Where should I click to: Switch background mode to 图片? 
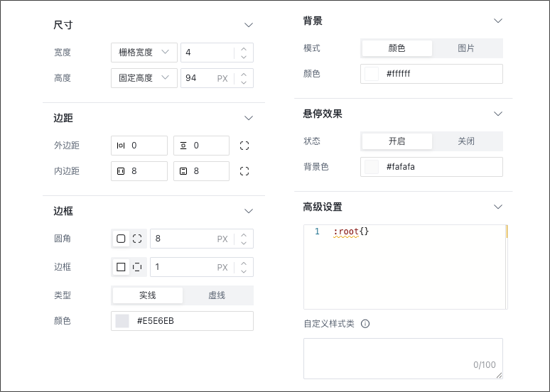point(466,48)
